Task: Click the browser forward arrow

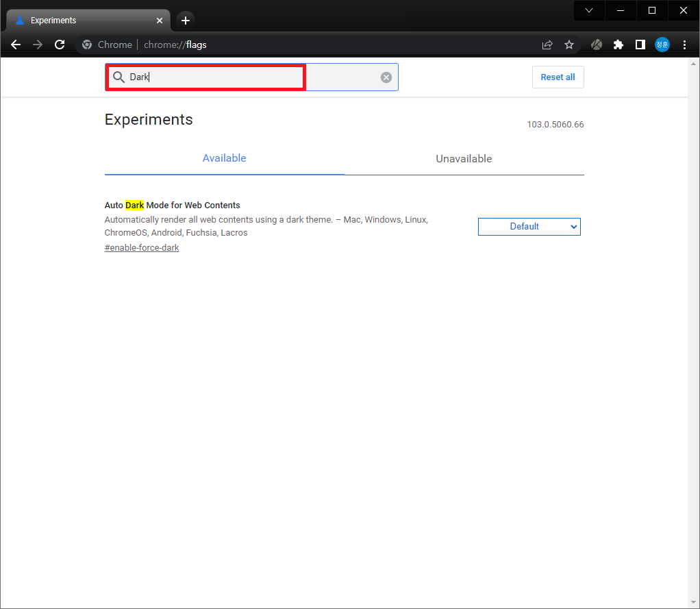Action: click(x=38, y=45)
